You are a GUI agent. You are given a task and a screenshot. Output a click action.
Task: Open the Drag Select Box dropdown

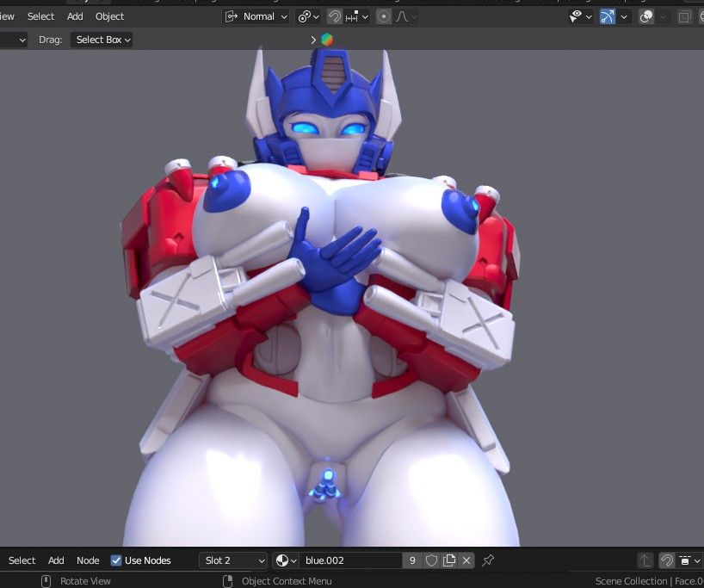(102, 40)
